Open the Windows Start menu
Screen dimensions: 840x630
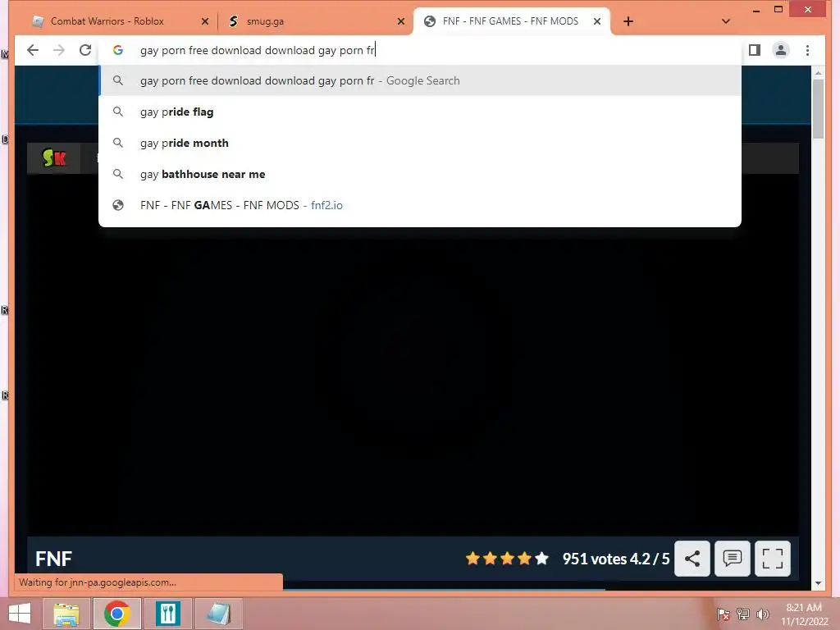click(x=20, y=614)
